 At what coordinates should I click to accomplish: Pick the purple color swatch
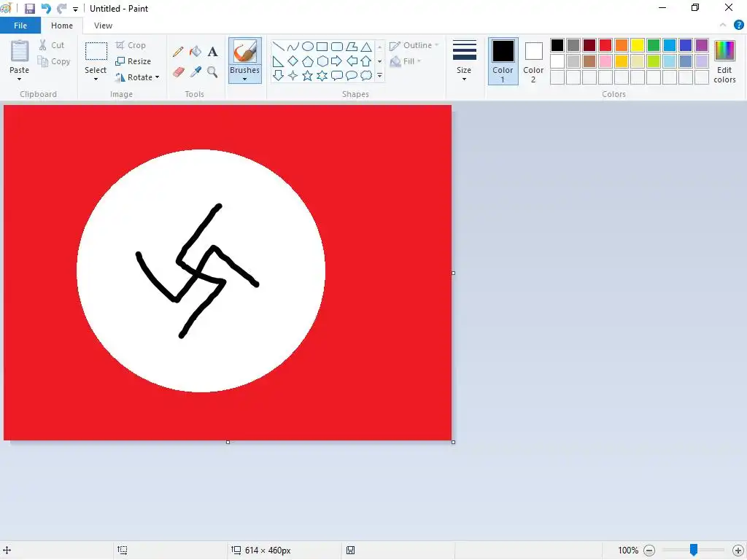(702, 45)
